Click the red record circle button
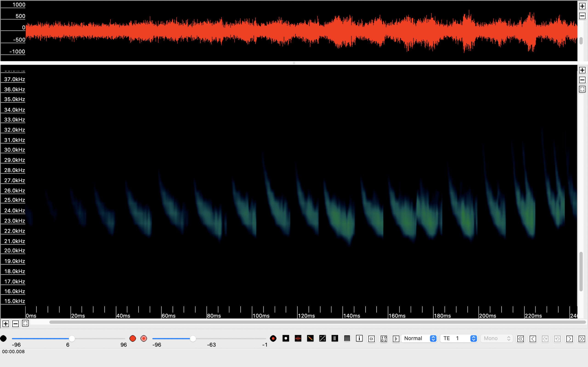 (x=133, y=338)
